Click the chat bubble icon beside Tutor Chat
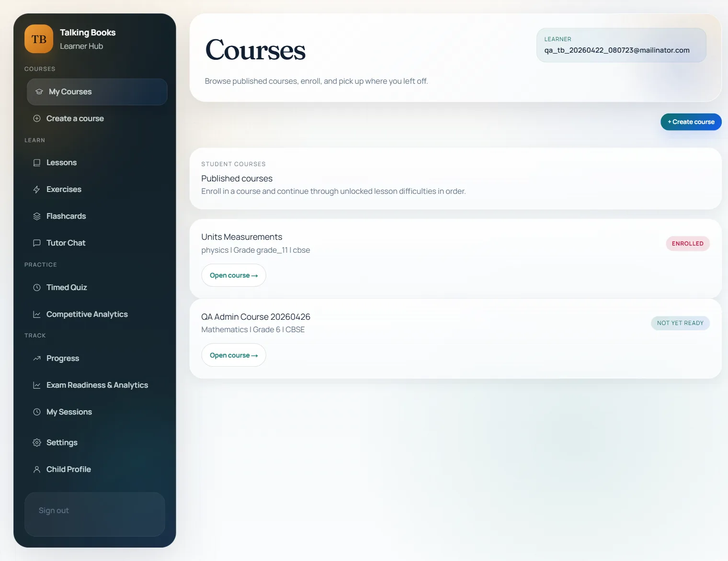The width and height of the screenshot is (728, 561). (37, 243)
